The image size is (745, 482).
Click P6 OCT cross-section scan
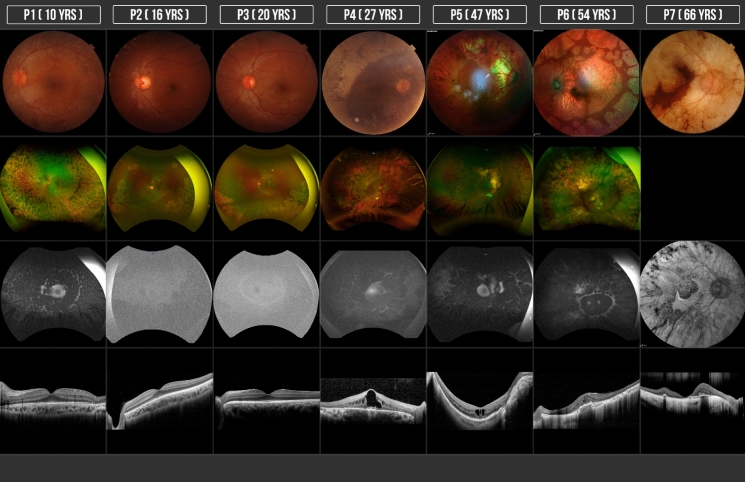click(x=587, y=404)
